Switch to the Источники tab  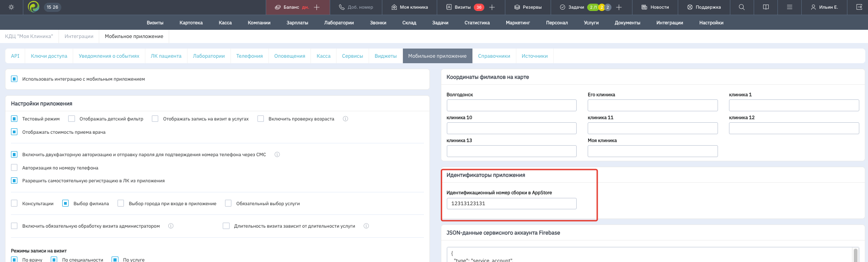pos(535,56)
